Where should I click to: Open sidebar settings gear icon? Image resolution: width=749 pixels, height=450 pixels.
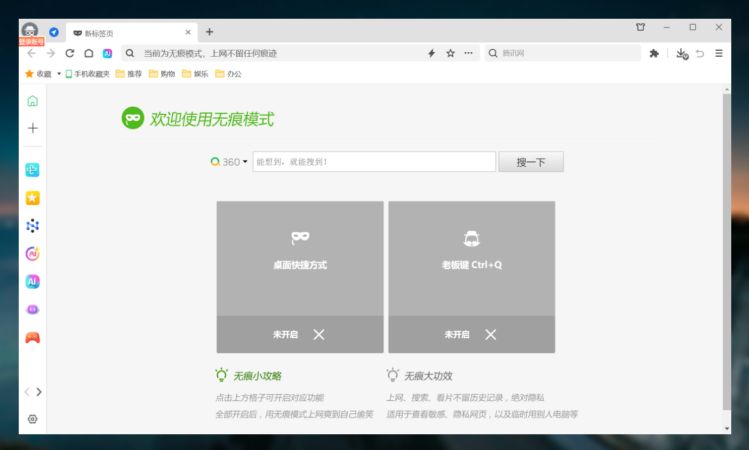[x=32, y=419]
